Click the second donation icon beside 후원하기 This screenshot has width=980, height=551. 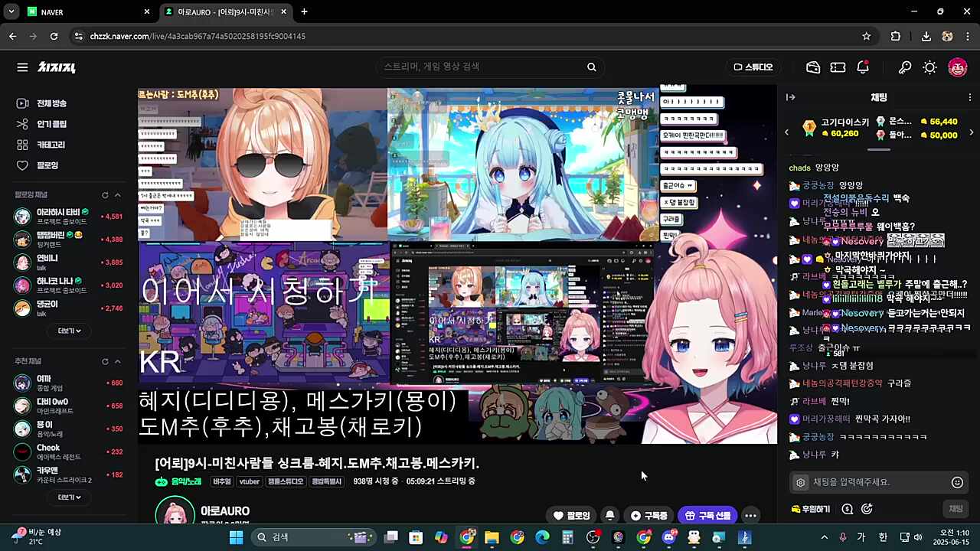[867, 509]
